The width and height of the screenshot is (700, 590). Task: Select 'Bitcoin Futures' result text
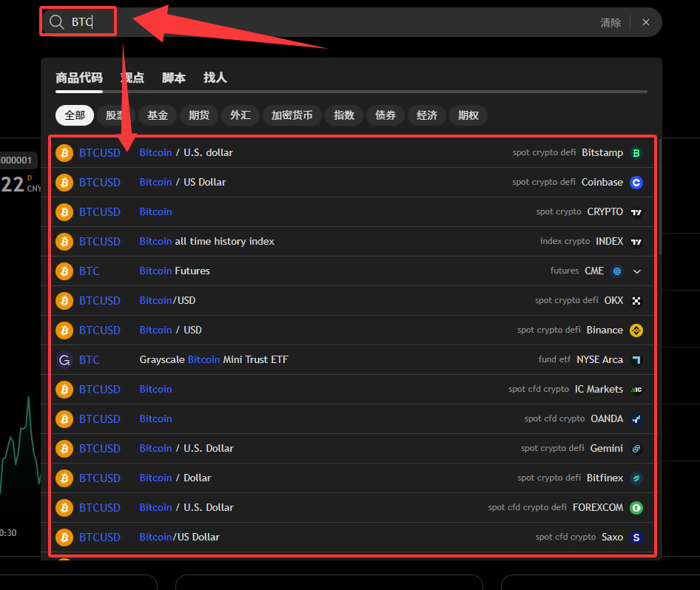click(175, 271)
